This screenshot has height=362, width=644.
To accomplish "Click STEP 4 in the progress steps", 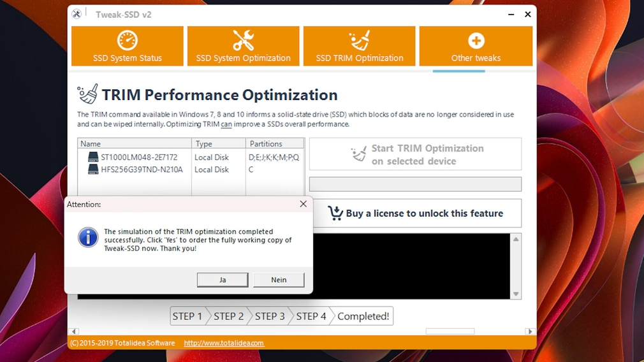I will [311, 316].
